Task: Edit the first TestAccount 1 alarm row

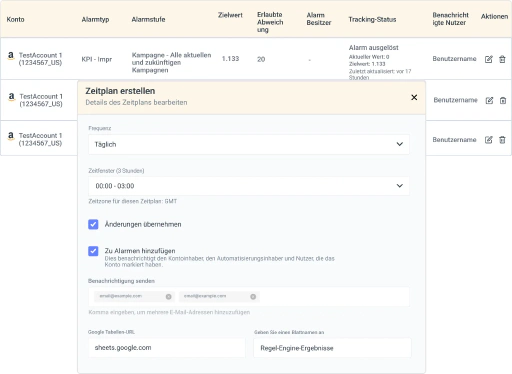Action: coord(489,59)
